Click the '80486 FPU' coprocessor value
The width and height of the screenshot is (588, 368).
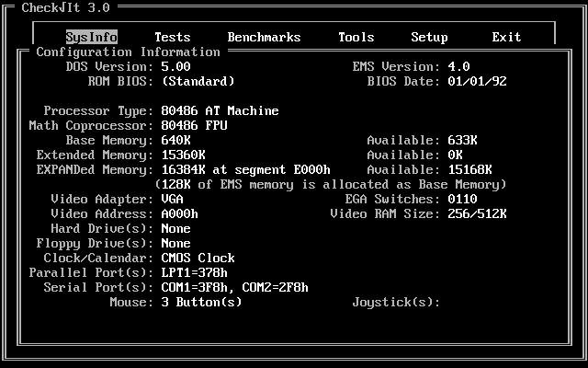tap(194, 125)
